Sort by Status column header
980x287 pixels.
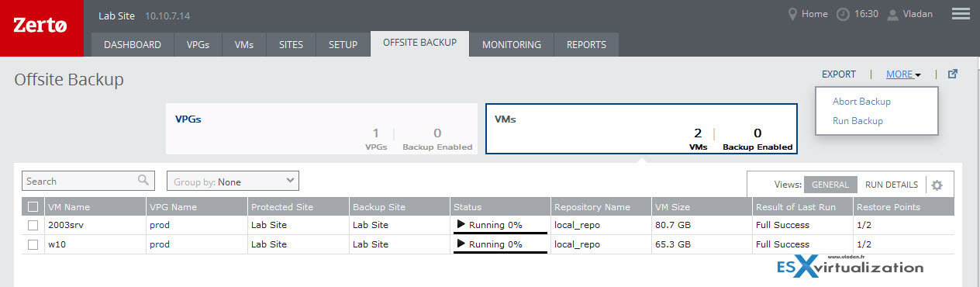pyautogui.click(x=501, y=207)
